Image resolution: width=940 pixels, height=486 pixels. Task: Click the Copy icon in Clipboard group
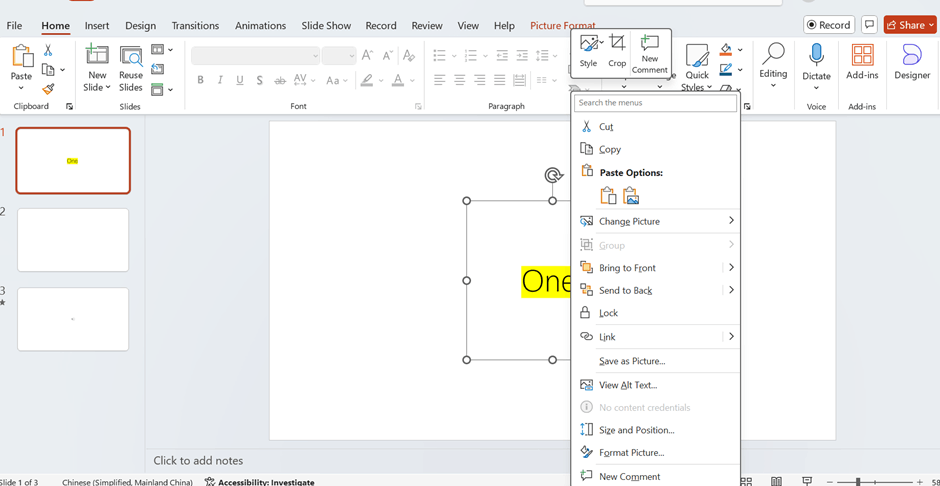(48, 70)
